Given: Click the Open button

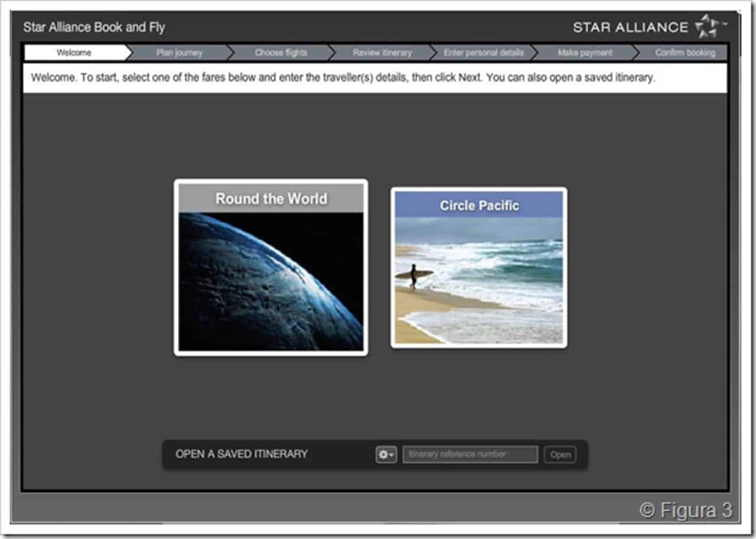Looking at the screenshot, I should 560,455.
